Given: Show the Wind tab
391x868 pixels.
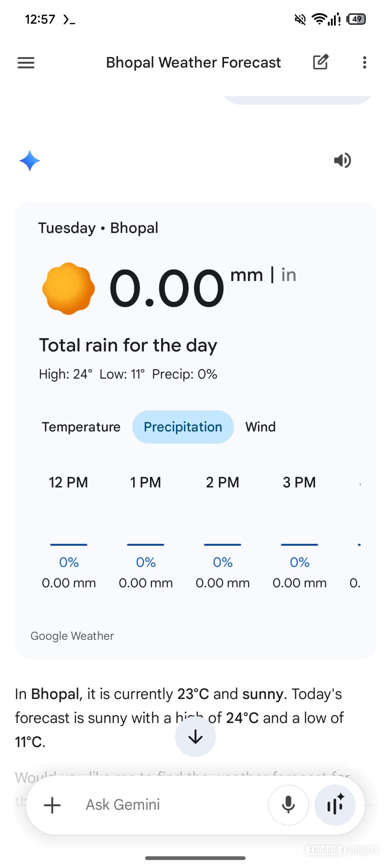Looking at the screenshot, I should click(x=260, y=427).
